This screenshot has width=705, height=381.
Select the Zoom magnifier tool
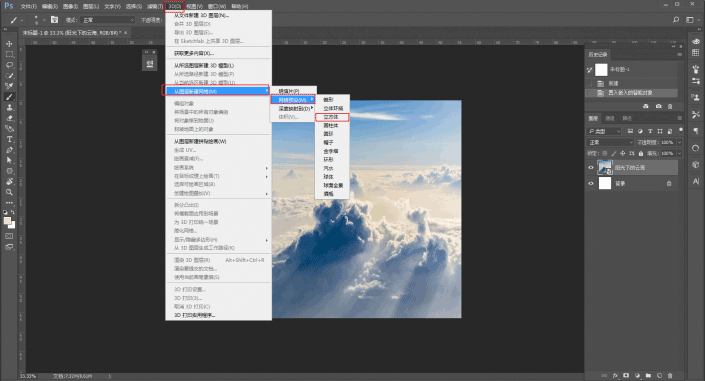point(9,192)
